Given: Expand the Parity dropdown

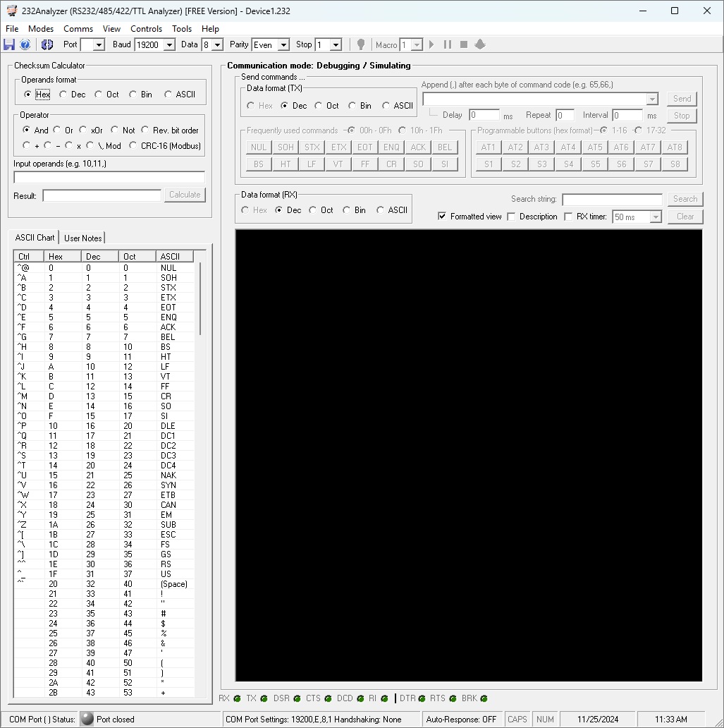Looking at the screenshot, I should tap(283, 44).
